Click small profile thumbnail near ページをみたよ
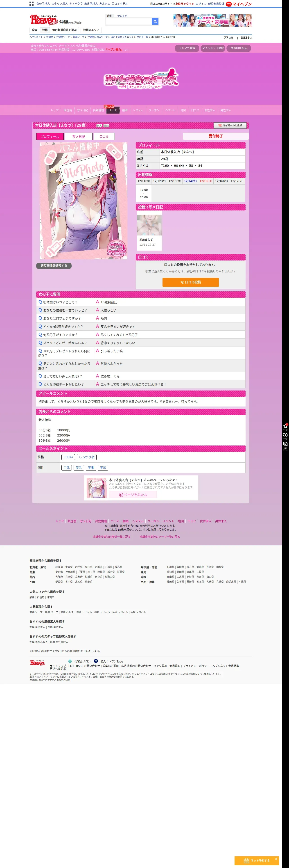 click(97, 488)
